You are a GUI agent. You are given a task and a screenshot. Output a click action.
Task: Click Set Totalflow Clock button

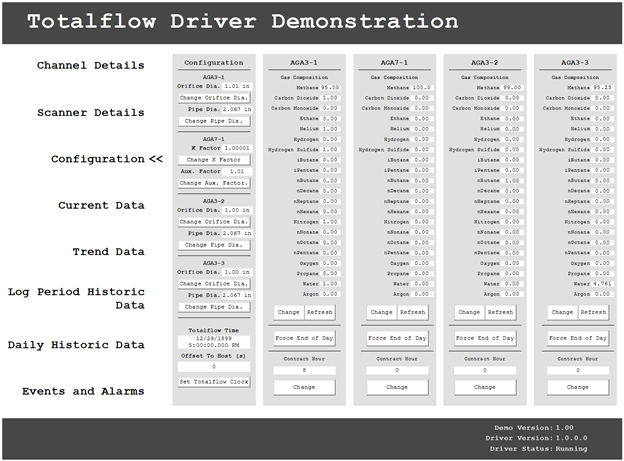pyautogui.click(x=214, y=382)
